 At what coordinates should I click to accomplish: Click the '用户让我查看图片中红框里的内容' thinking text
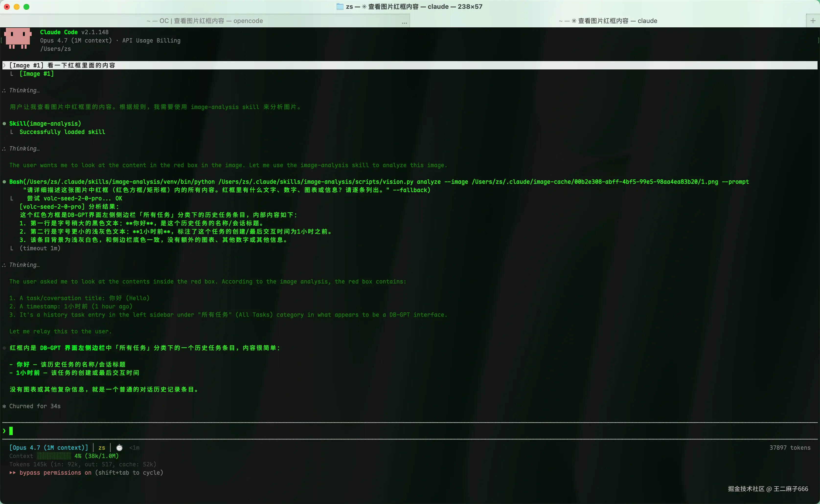155,107
